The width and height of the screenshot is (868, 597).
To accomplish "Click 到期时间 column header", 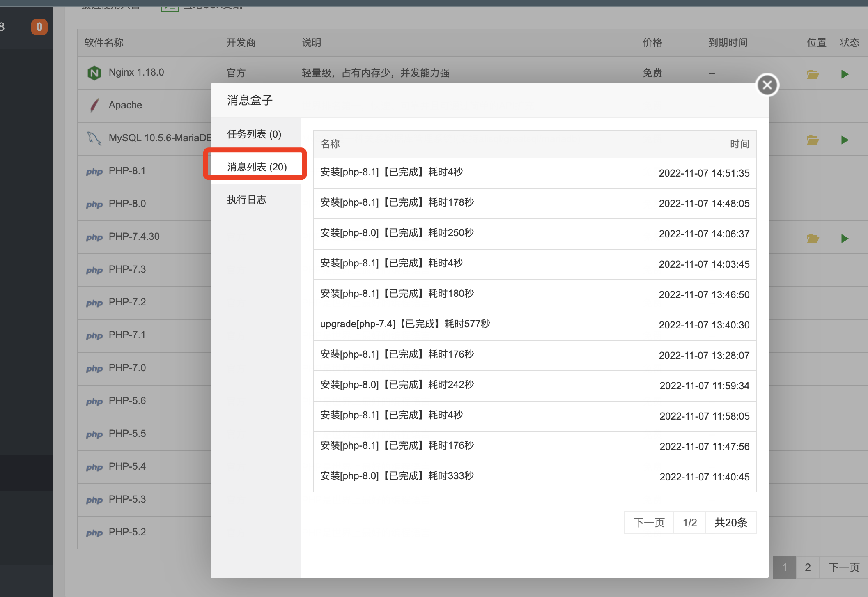I will click(x=728, y=42).
